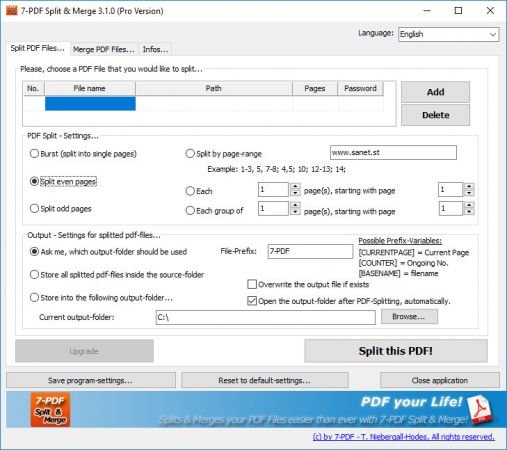Click the No. column header
This screenshot has width=507, height=450.
pyautogui.click(x=33, y=89)
